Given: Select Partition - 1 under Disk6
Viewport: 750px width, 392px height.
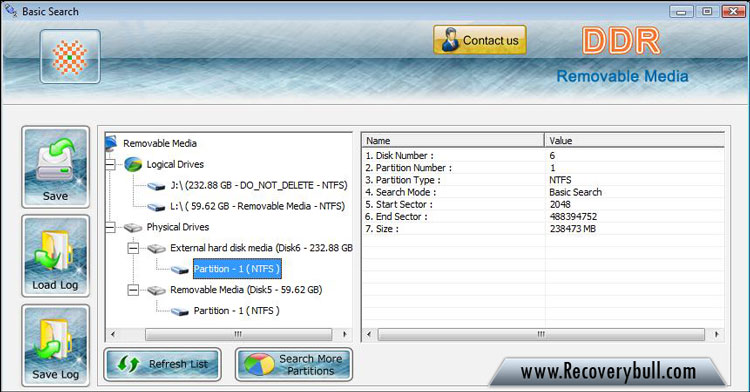Looking at the screenshot, I should [237, 269].
